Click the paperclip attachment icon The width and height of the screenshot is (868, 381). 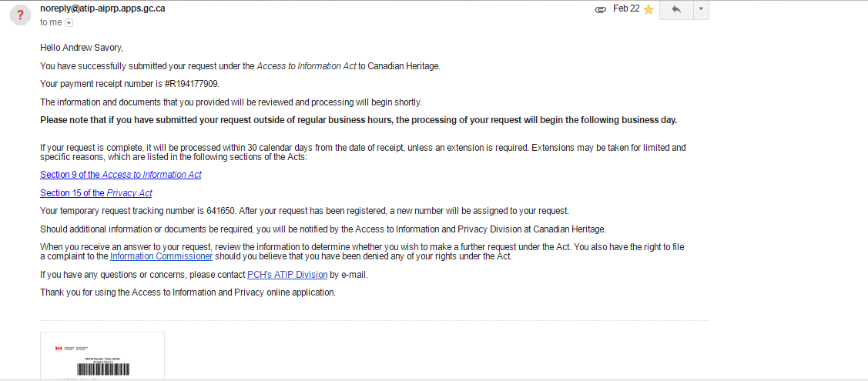[601, 10]
